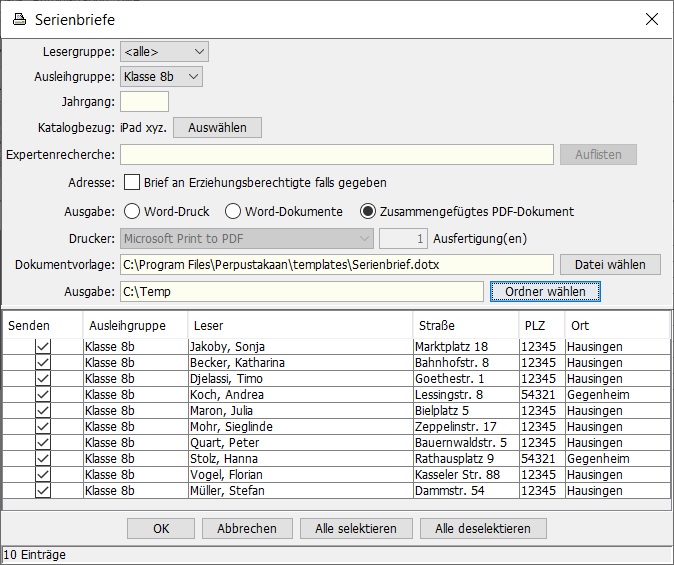
Task: Enable Brief an Erziehungsberechtigte checkbox
Action: (x=132, y=183)
